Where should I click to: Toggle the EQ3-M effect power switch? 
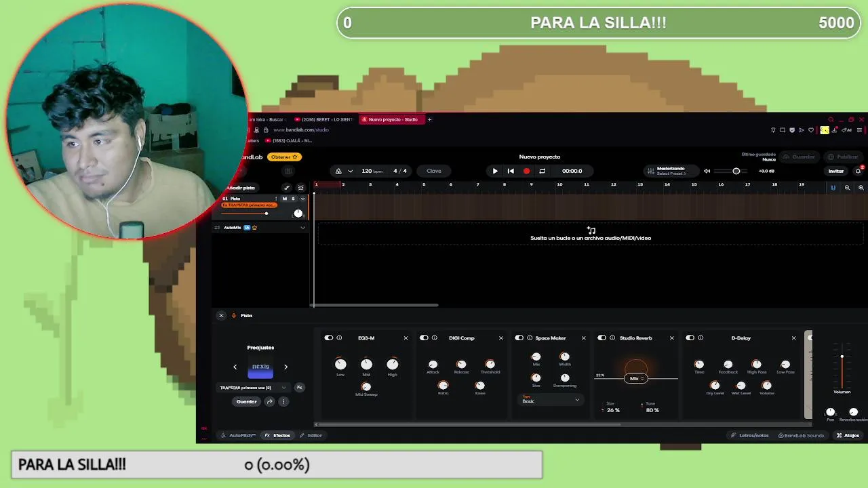coord(329,338)
